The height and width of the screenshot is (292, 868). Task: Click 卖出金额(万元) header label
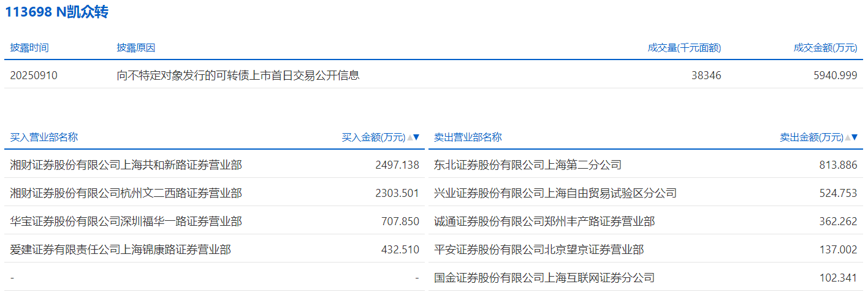[x=812, y=137]
